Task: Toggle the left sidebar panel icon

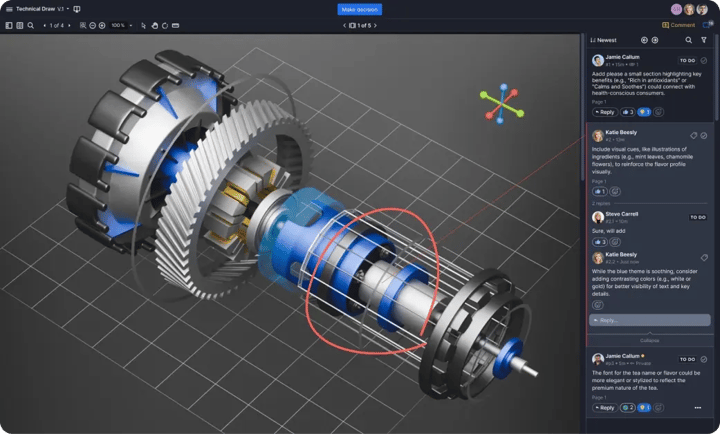Action: pos(7,25)
